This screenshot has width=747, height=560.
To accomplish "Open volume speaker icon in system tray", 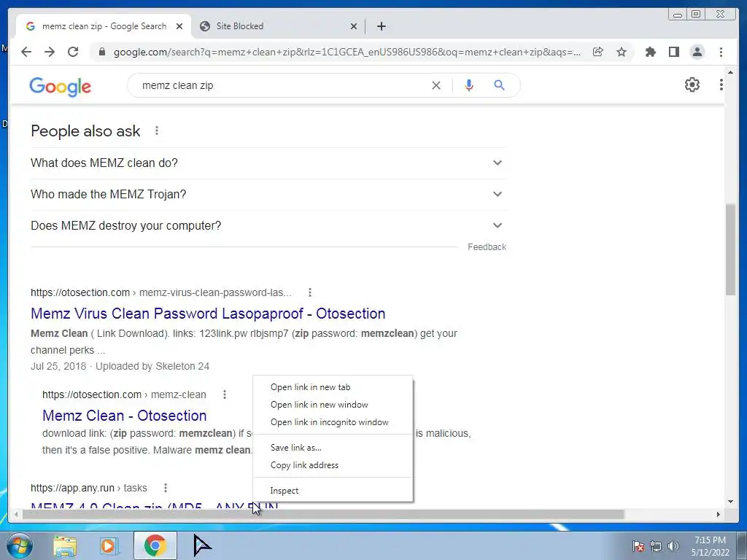I will pos(673,545).
